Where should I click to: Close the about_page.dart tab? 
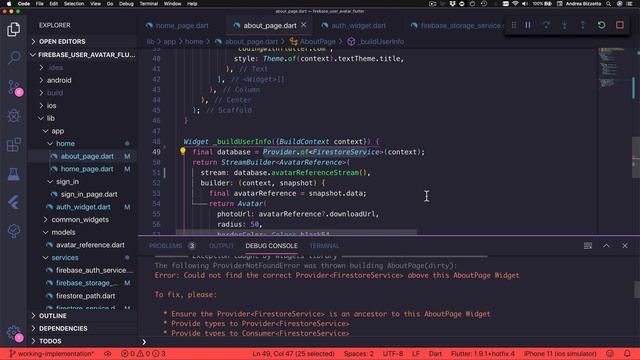tap(304, 25)
